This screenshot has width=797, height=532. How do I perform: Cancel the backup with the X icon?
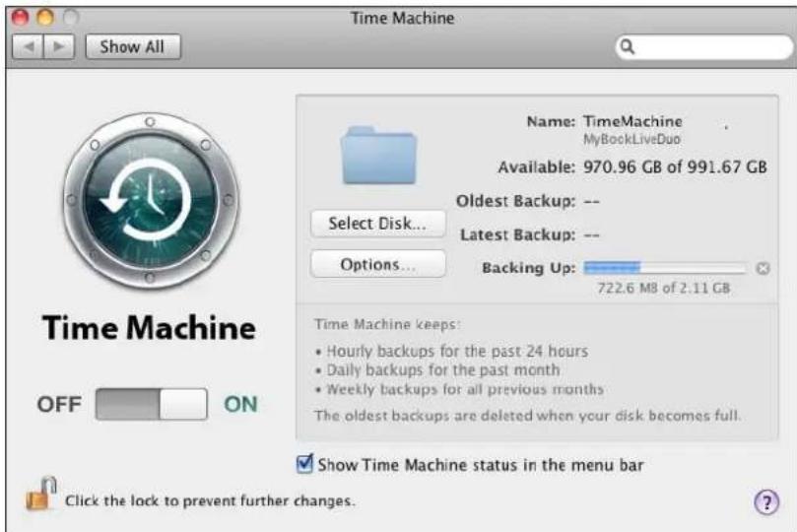763,268
